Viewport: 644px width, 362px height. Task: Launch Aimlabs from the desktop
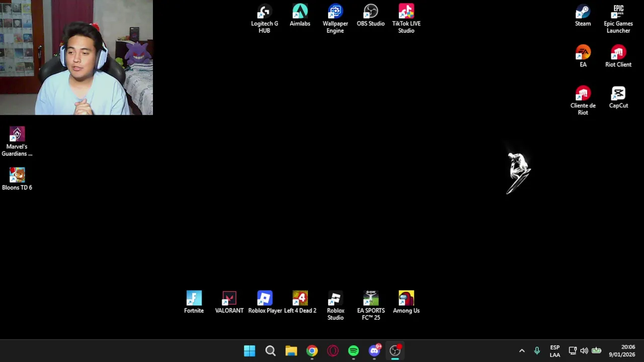coord(300,15)
